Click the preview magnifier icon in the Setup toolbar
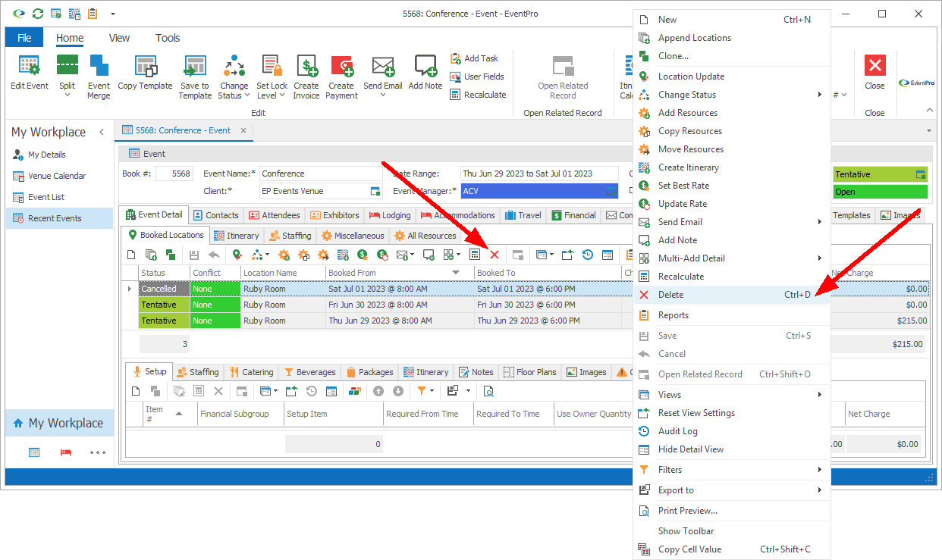 (x=488, y=391)
